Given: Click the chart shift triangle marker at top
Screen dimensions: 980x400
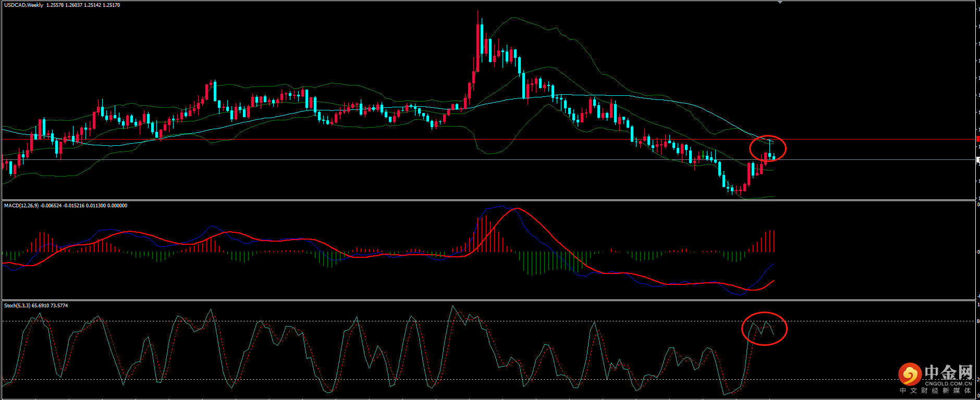Looking at the screenshot, I should click(780, 3).
